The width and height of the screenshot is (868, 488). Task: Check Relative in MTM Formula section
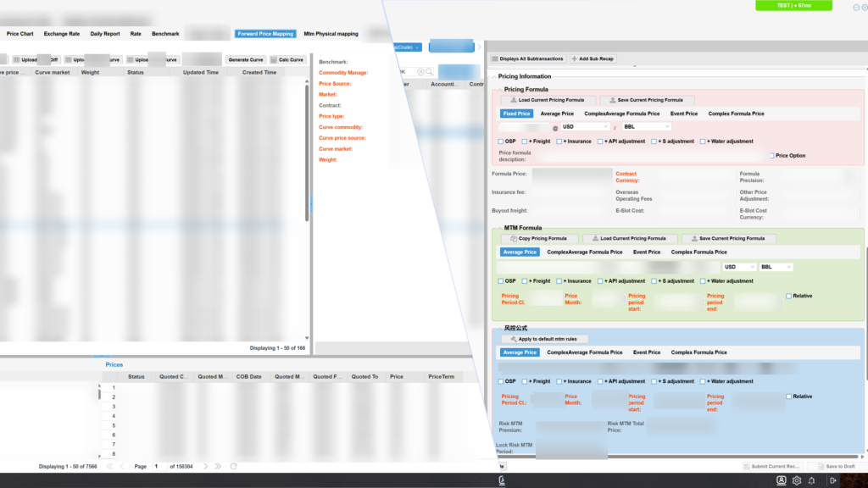788,297
